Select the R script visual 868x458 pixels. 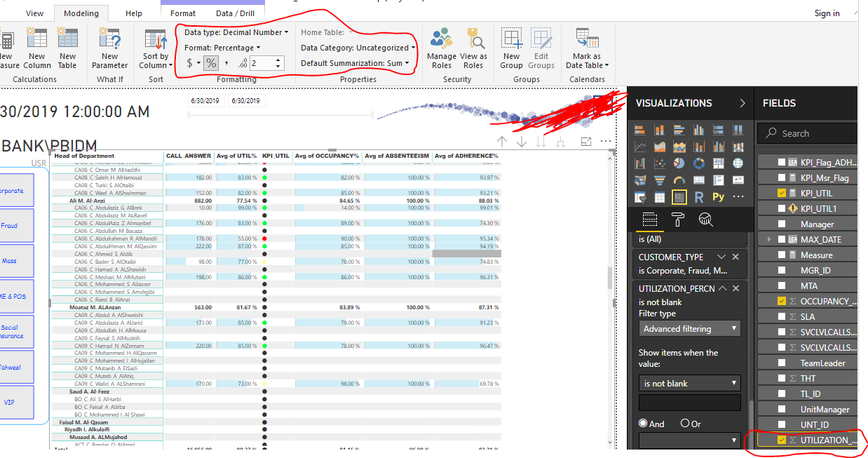point(698,197)
